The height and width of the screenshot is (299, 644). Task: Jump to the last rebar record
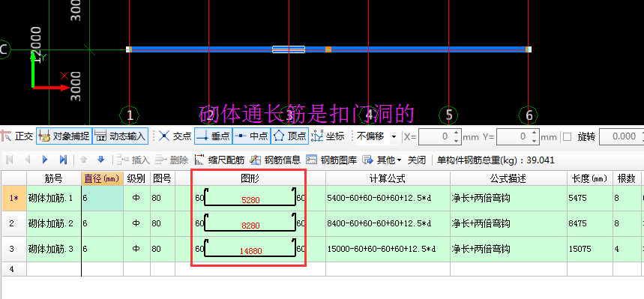[63, 160]
